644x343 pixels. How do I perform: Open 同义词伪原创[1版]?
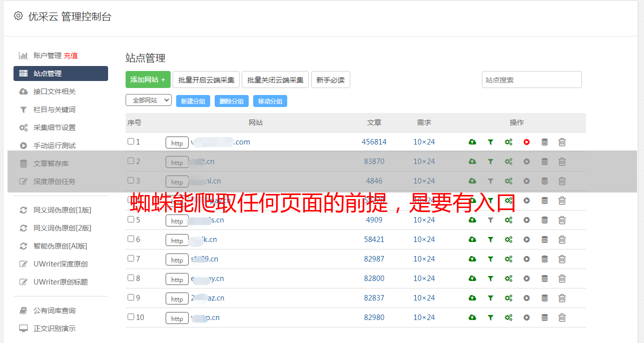point(63,210)
